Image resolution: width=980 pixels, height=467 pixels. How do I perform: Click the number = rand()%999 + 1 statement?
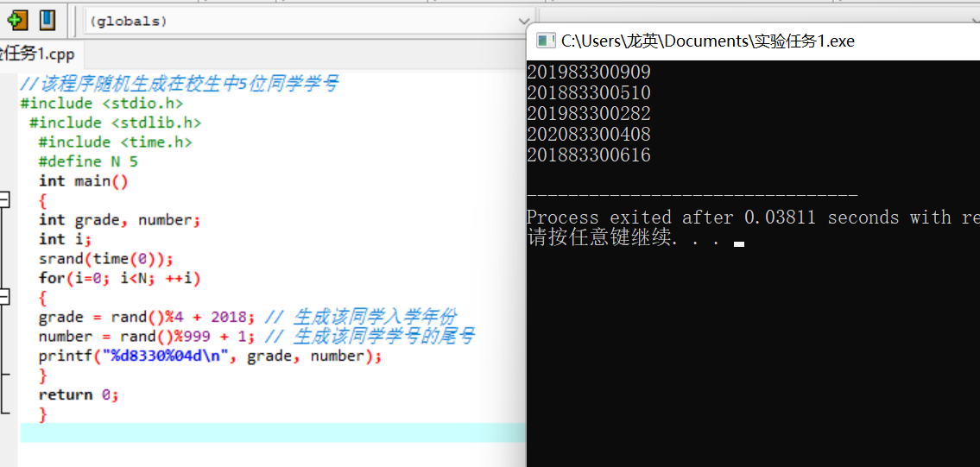tap(146, 337)
